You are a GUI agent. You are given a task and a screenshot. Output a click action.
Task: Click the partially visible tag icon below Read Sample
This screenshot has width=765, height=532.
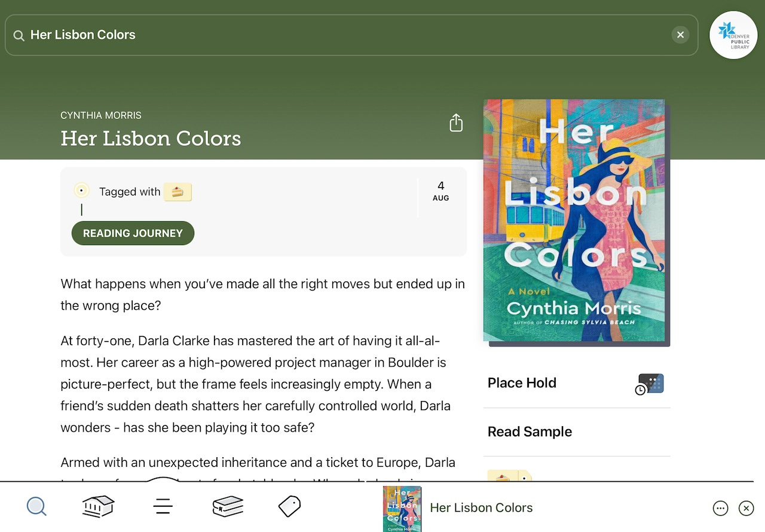[x=509, y=476]
